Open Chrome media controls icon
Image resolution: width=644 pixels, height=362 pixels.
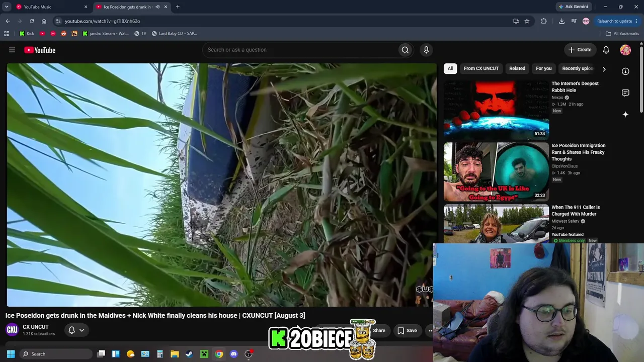[x=574, y=21]
